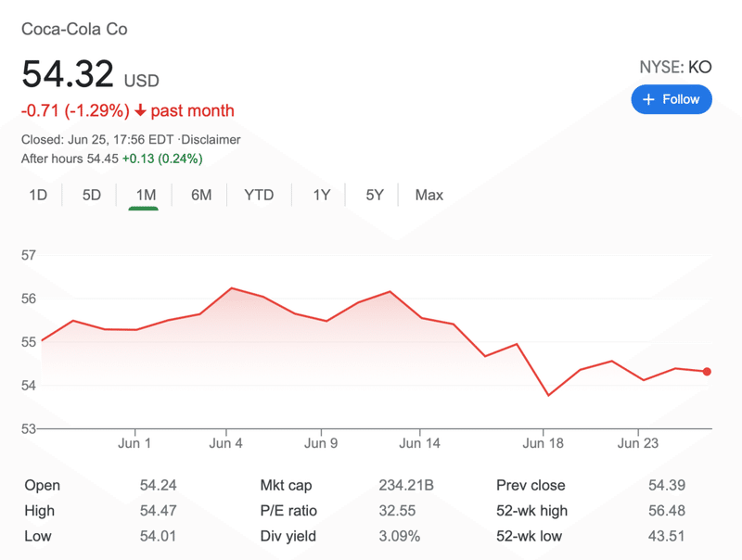
Task: Click the Low value 54.01
Action: (x=158, y=536)
